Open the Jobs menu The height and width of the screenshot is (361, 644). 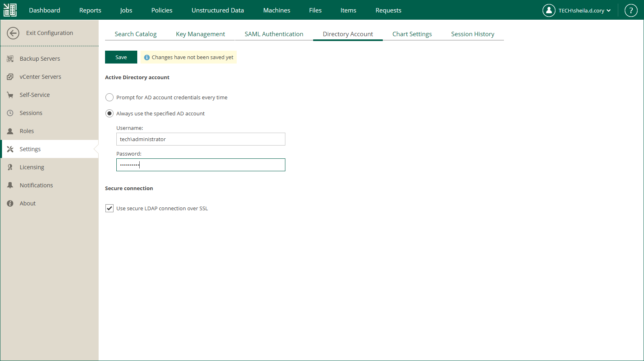pos(126,10)
